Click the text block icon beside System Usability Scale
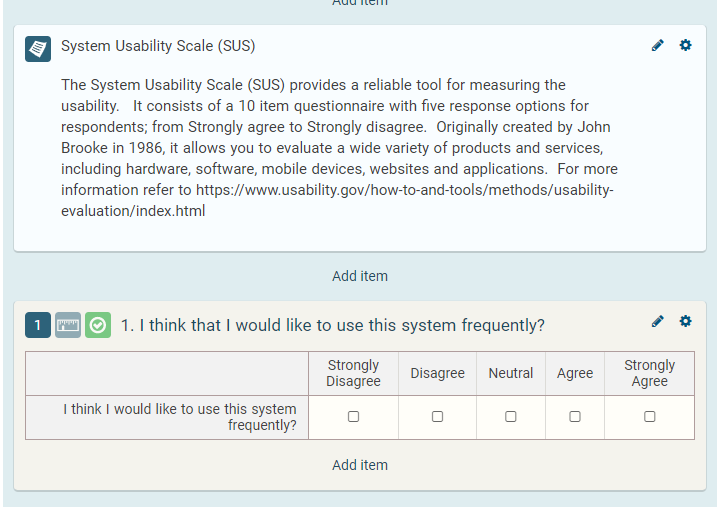Image resolution: width=722 pixels, height=507 pixels. (38, 48)
